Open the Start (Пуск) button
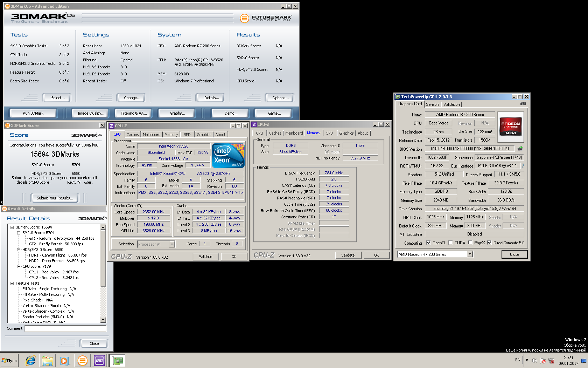Image resolution: width=588 pixels, height=368 pixels. pyautogui.click(x=9, y=360)
